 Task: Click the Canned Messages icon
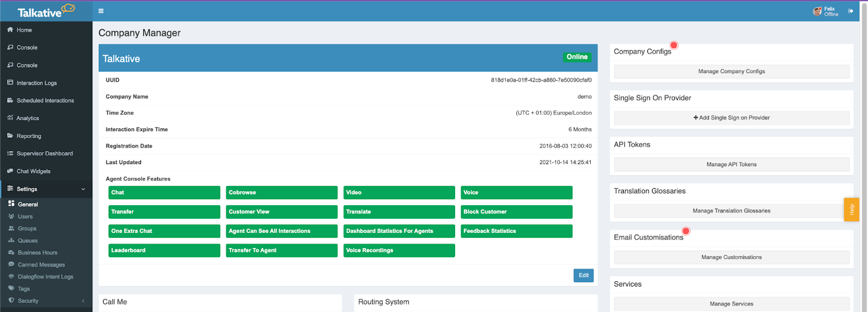[x=11, y=264]
